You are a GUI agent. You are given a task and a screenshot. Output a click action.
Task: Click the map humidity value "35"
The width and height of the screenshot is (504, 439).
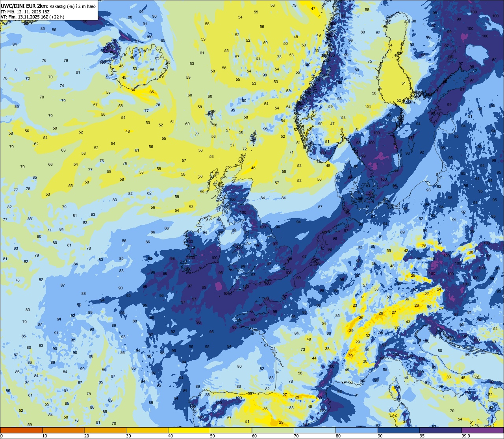(152, 92)
